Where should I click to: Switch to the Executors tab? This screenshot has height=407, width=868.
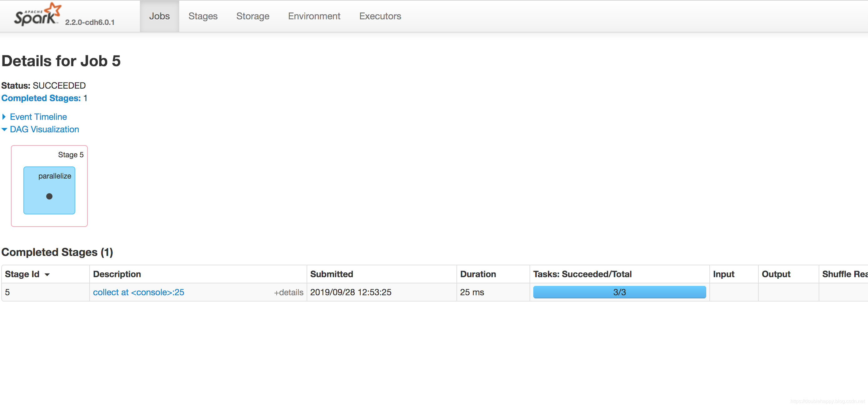(x=380, y=16)
